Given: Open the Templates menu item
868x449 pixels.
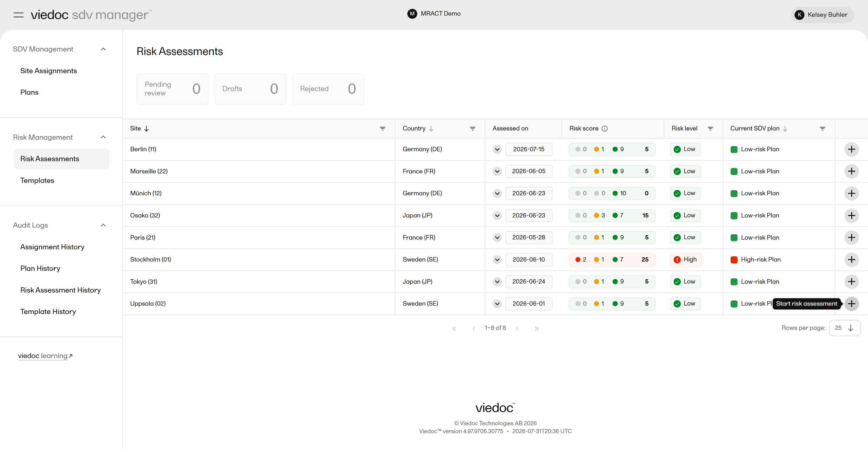Looking at the screenshot, I should pyautogui.click(x=37, y=181).
